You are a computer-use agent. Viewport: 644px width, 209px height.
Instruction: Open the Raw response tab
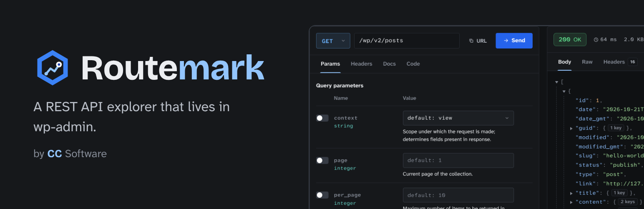587,62
